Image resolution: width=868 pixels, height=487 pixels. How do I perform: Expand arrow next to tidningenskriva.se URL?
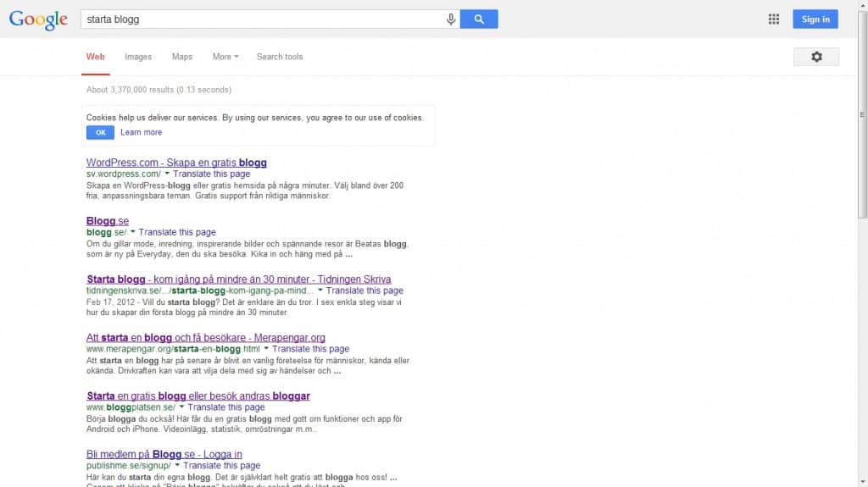[x=320, y=291]
